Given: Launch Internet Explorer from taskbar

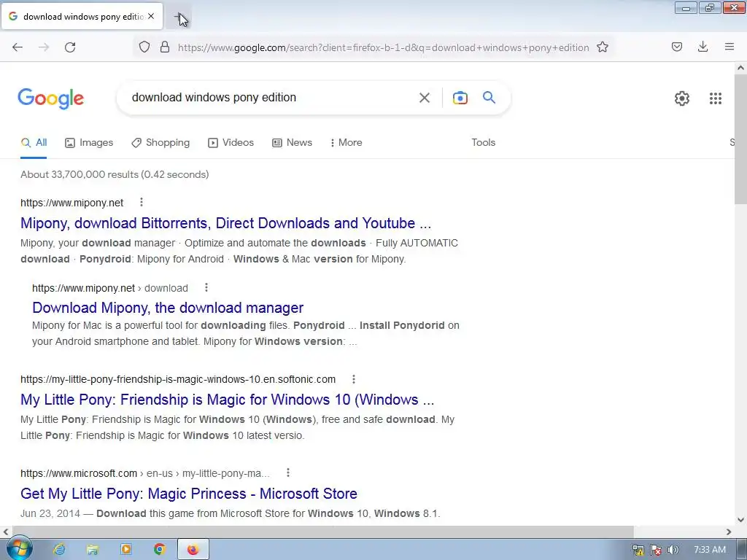Looking at the screenshot, I should pos(59,550).
